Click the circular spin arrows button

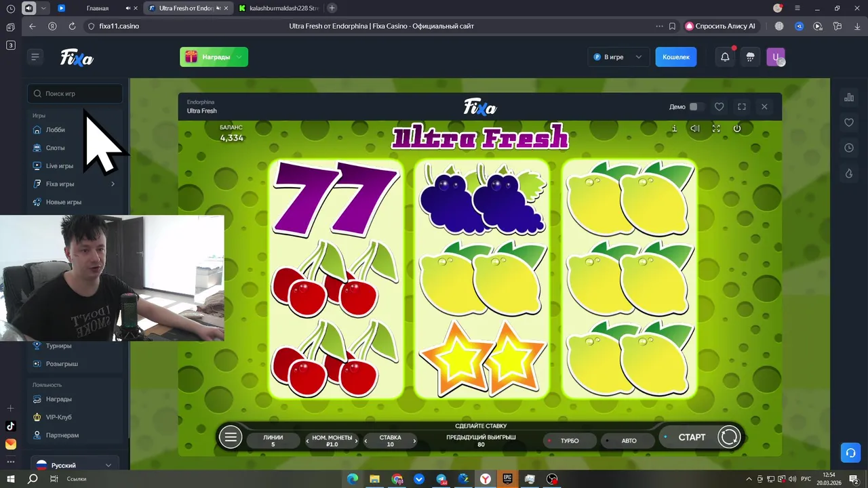pyautogui.click(x=729, y=437)
